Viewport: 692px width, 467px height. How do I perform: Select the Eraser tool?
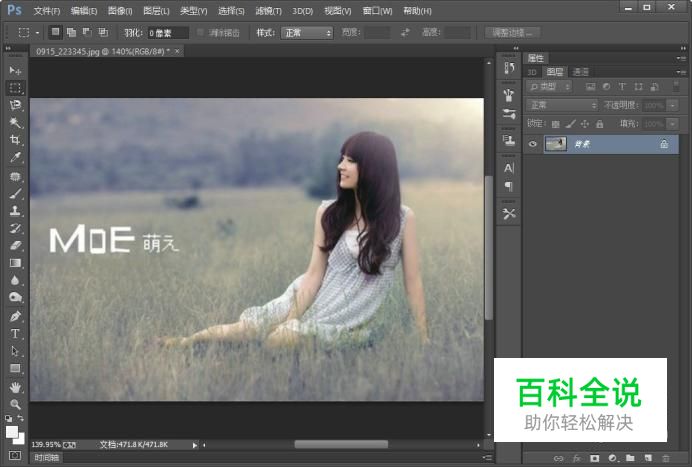click(x=15, y=245)
